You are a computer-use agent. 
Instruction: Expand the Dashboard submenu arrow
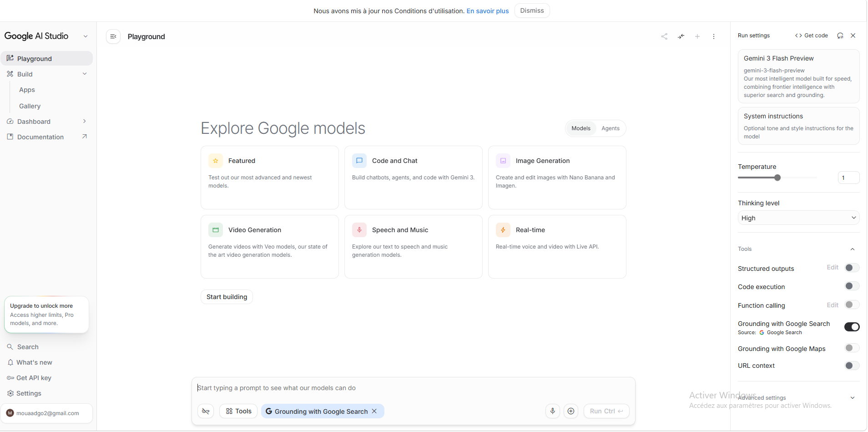[85, 121]
